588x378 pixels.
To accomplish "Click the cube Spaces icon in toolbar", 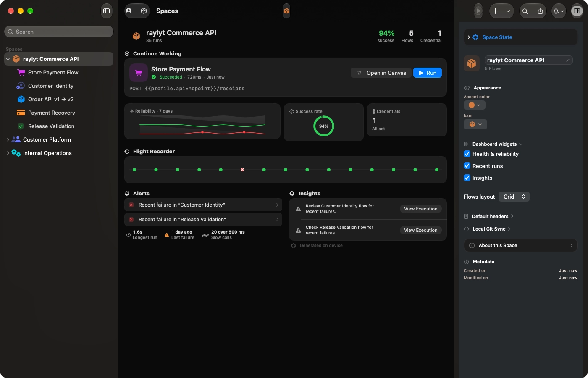I will click(x=144, y=11).
